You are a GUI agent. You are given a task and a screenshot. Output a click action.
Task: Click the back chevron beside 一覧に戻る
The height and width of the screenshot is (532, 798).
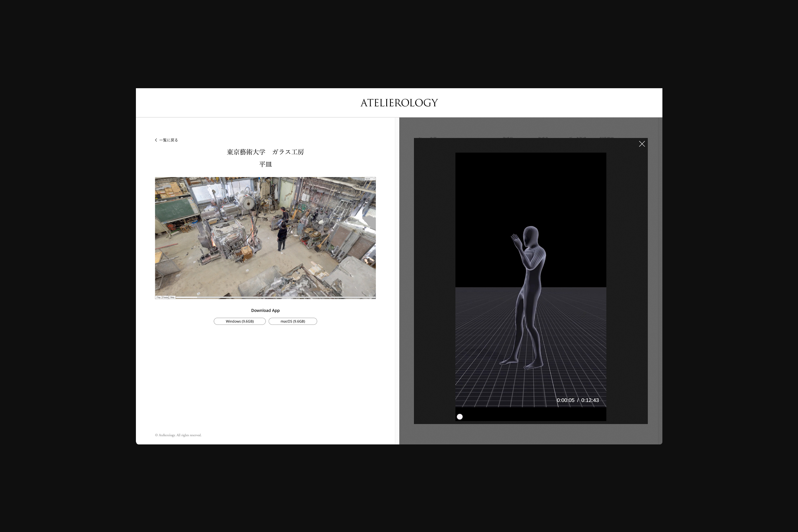156,140
